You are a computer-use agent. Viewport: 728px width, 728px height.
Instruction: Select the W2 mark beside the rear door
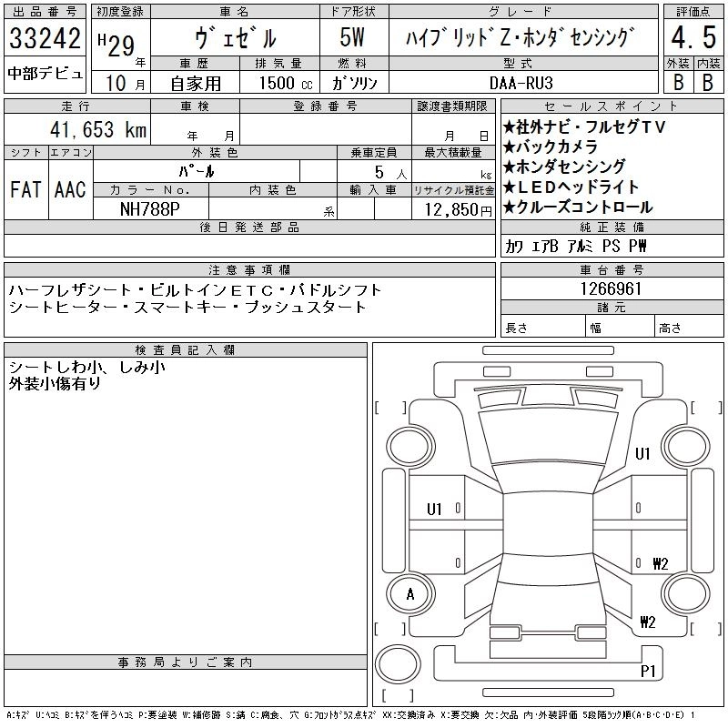tap(661, 564)
